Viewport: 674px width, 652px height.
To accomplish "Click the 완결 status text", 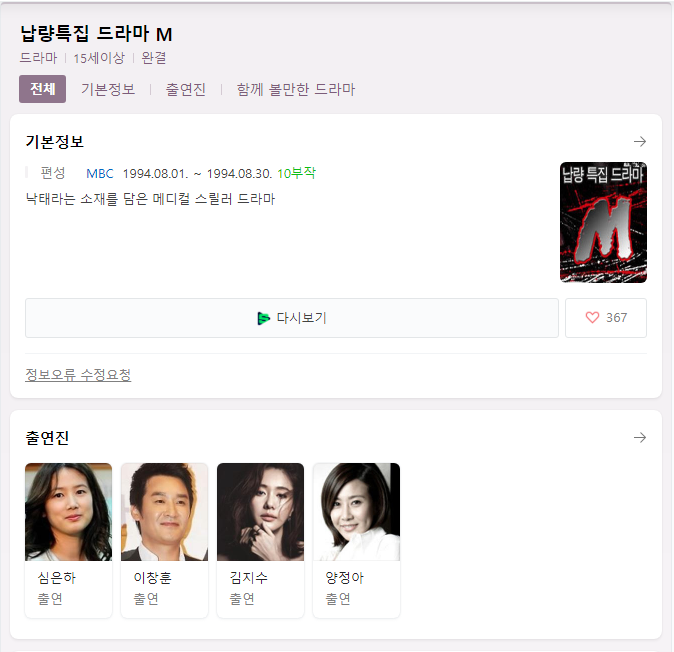I will click(154, 58).
